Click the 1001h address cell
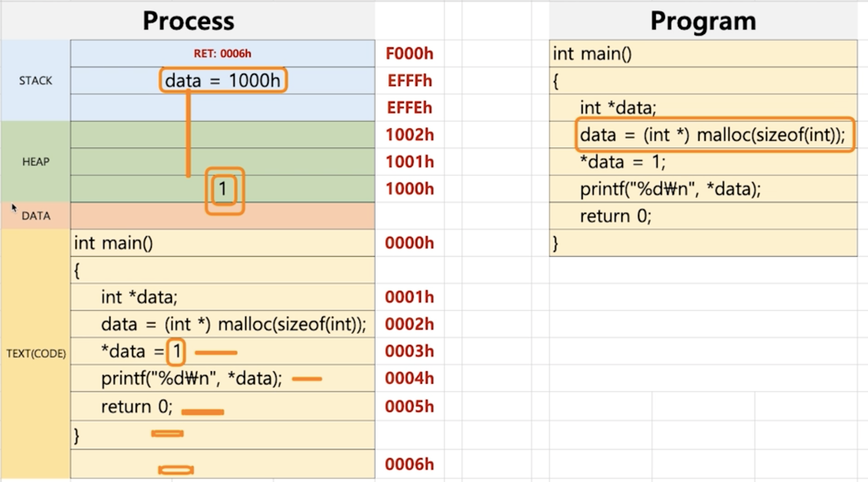The height and width of the screenshot is (482, 868). click(410, 162)
